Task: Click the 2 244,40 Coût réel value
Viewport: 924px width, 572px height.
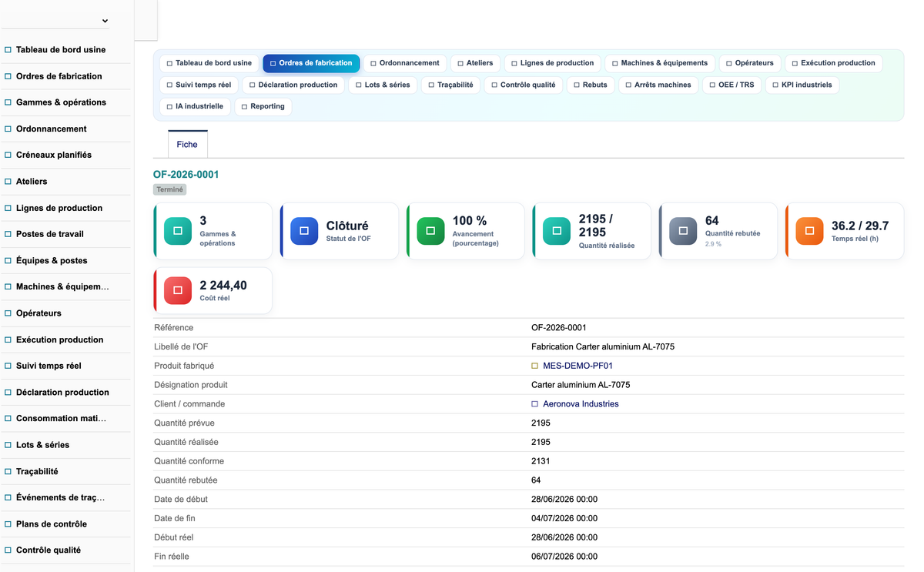Action: (223, 286)
